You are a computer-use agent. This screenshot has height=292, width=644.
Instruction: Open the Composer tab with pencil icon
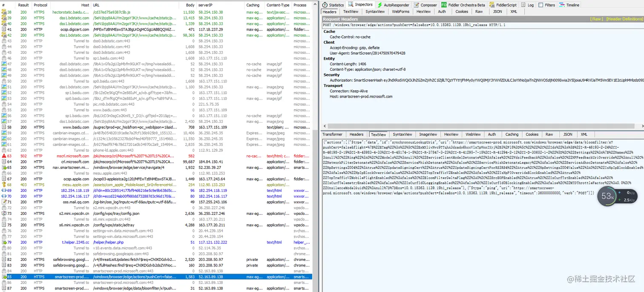pyautogui.click(x=425, y=5)
